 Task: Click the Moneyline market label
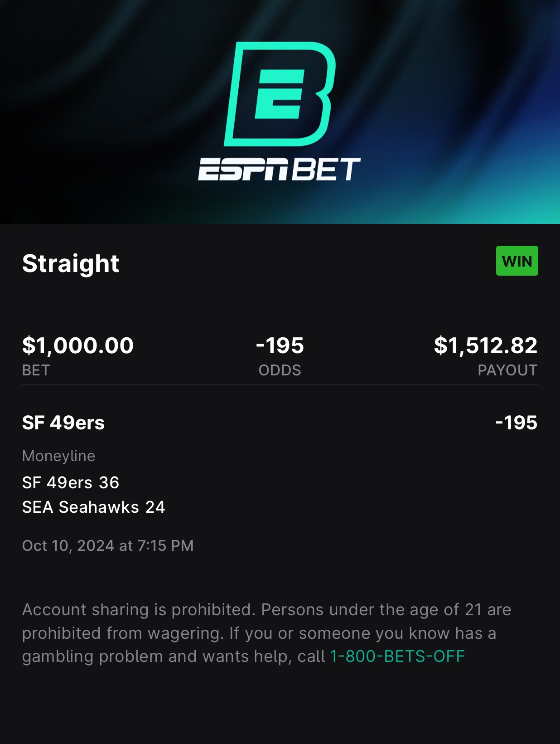pyautogui.click(x=58, y=456)
